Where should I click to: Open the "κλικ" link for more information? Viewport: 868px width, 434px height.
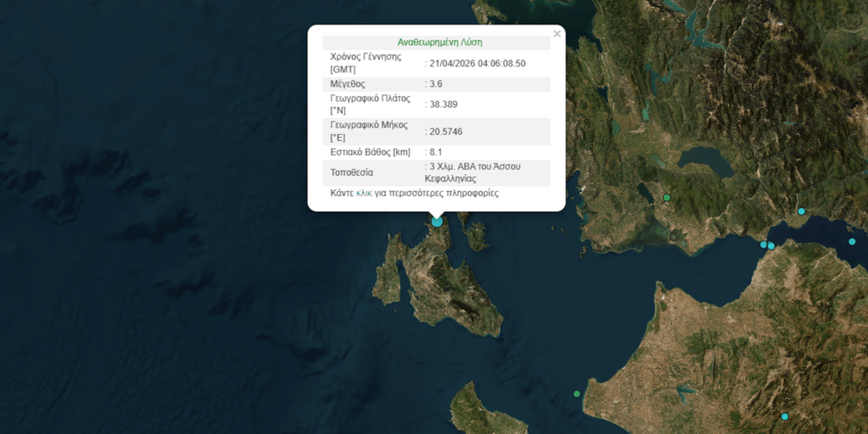364,193
